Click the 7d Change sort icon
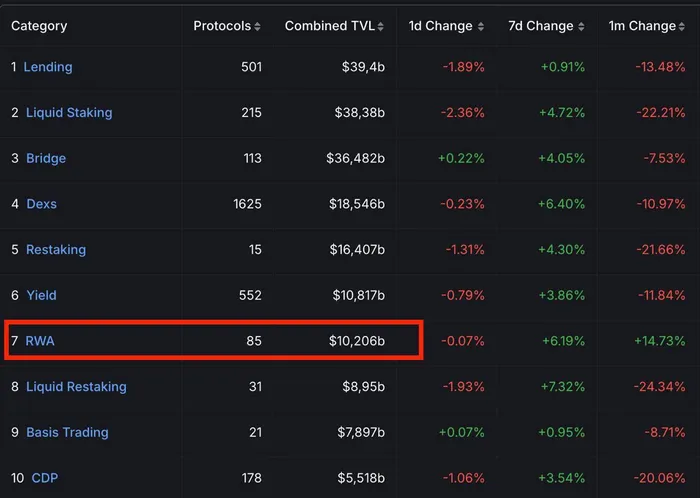700x498 pixels. pyautogui.click(x=581, y=27)
